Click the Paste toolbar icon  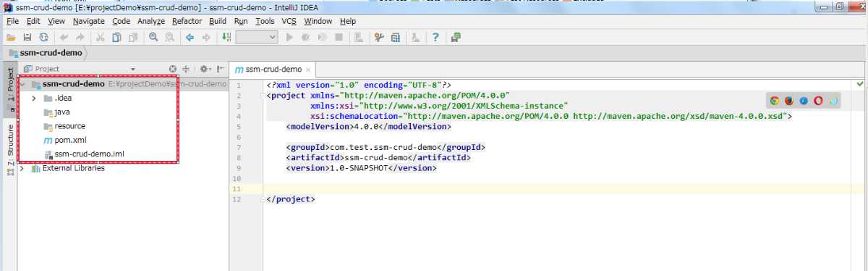coord(132,37)
